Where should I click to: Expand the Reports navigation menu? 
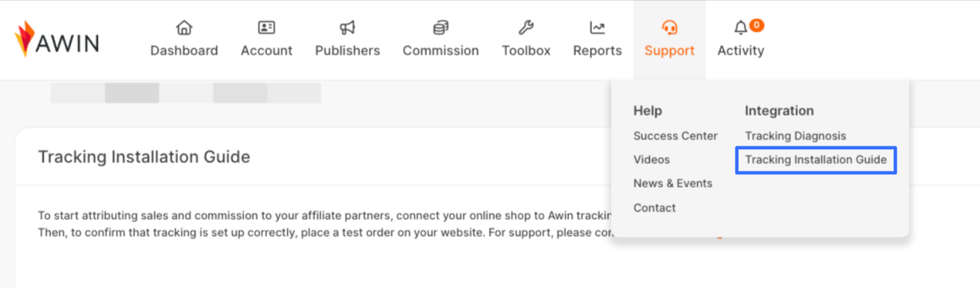[x=597, y=51]
